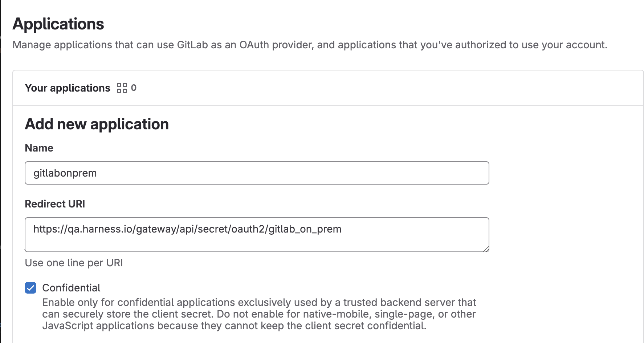The image size is (644, 343).
Task: Click the Confidential option description paragraph
Action: pos(259,314)
